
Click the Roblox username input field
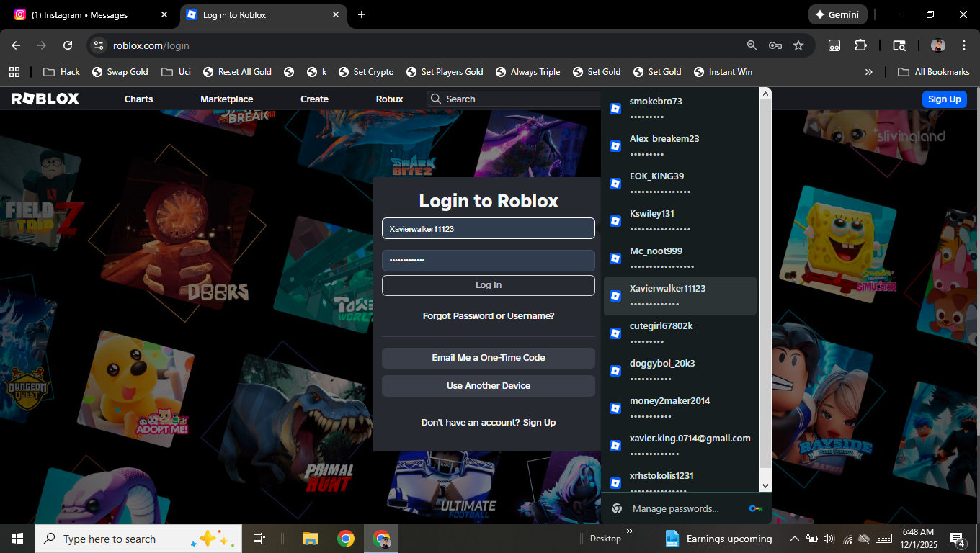[489, 228]
